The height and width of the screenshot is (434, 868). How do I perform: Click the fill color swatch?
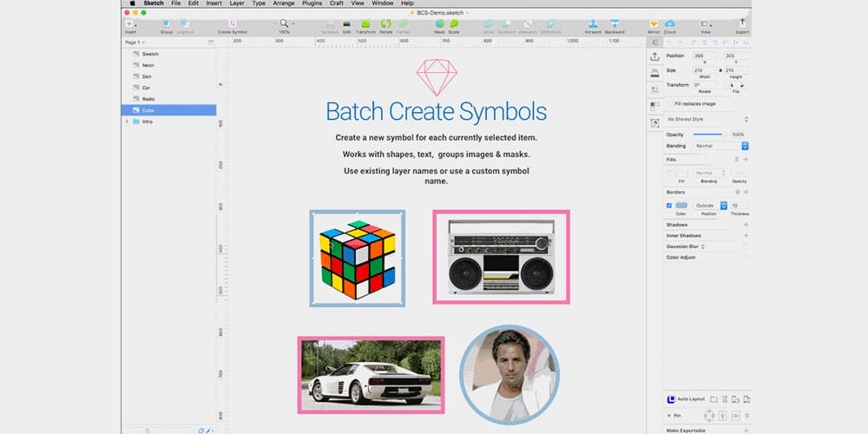(681, 174)
